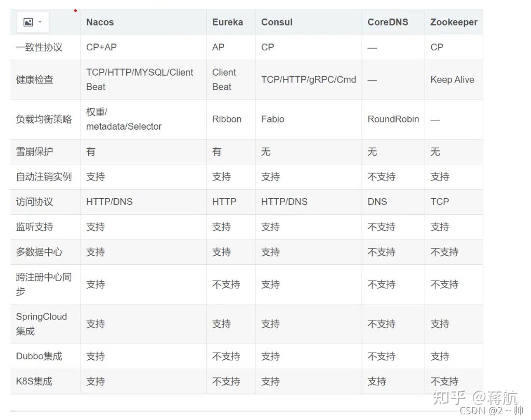Click the Dubbo集成 row label
The width and height of the screenshot is (531, 420).
tap(39, 356)
